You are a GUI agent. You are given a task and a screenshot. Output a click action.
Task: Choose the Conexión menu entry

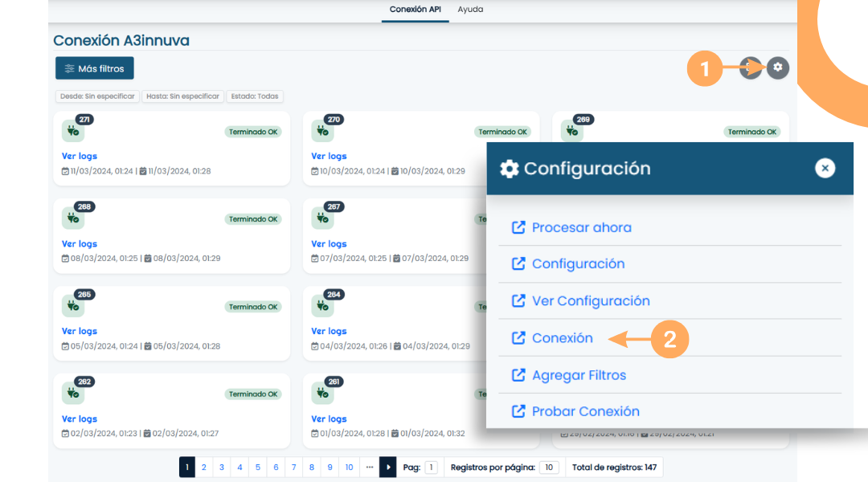click(x=562, y=338)
